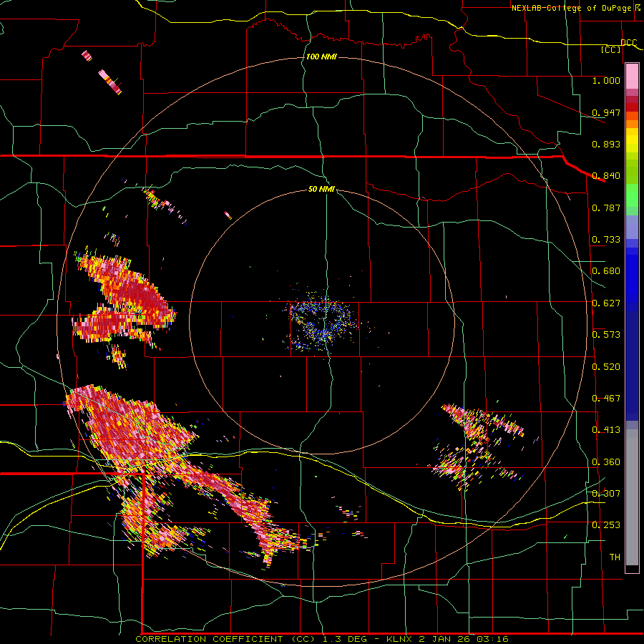Click the DCC label above the legend
This screenshot has width=644, height=644.
(628, 43)
